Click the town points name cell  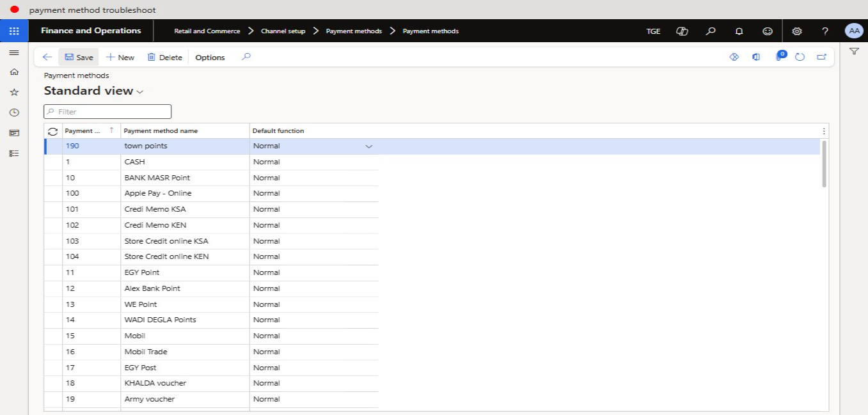point(185,146)
